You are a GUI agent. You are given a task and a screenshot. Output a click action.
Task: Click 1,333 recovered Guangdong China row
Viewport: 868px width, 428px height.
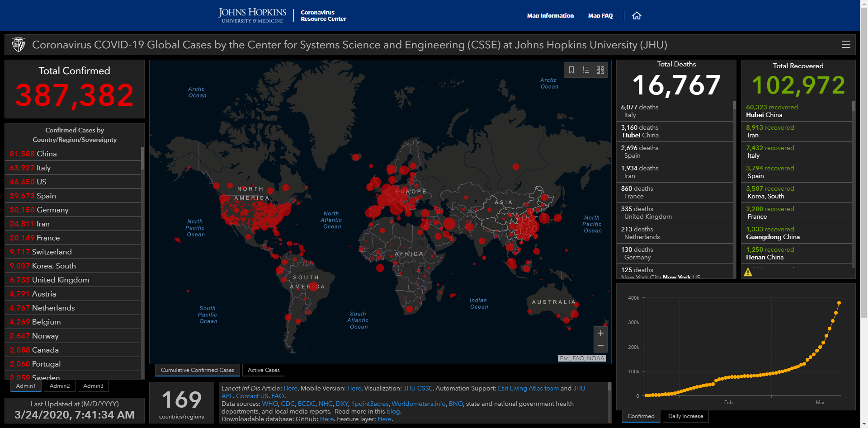click(797, 233)
